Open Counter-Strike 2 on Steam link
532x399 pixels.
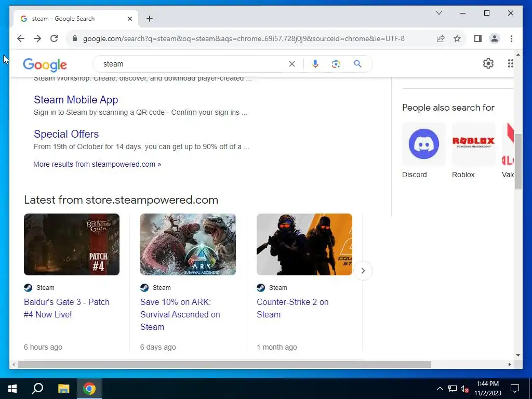coord(292,308)
